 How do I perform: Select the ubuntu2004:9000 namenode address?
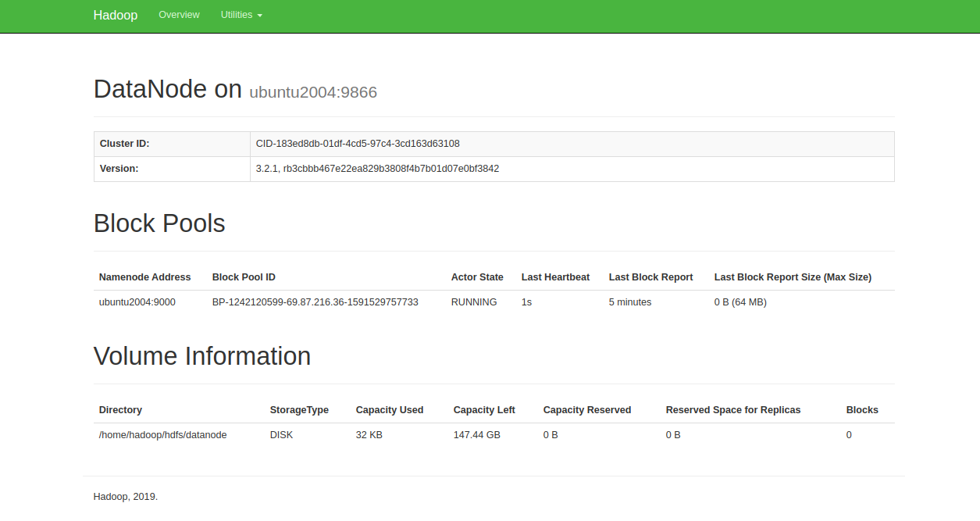(x=137, y=302)
